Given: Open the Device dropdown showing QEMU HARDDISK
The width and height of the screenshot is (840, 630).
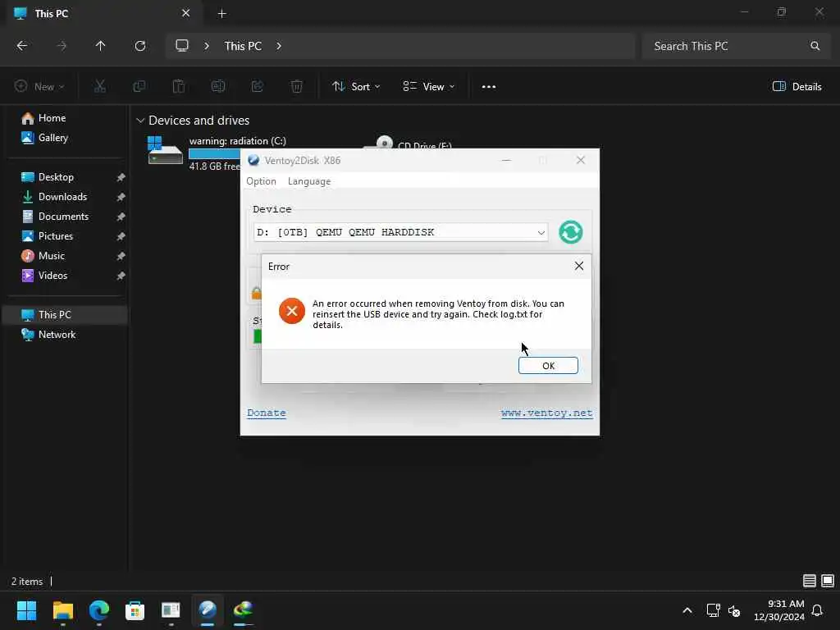Looking at the screenshot, I should point(400,232).
